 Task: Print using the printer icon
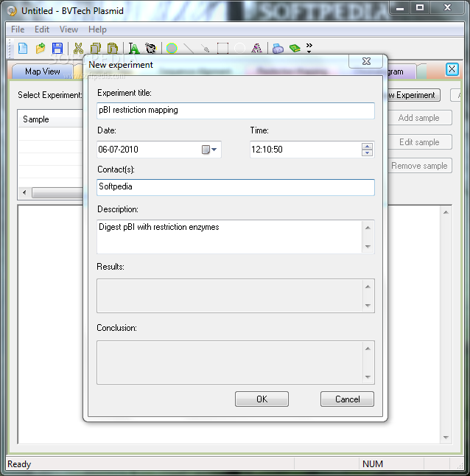pos(278,49)
